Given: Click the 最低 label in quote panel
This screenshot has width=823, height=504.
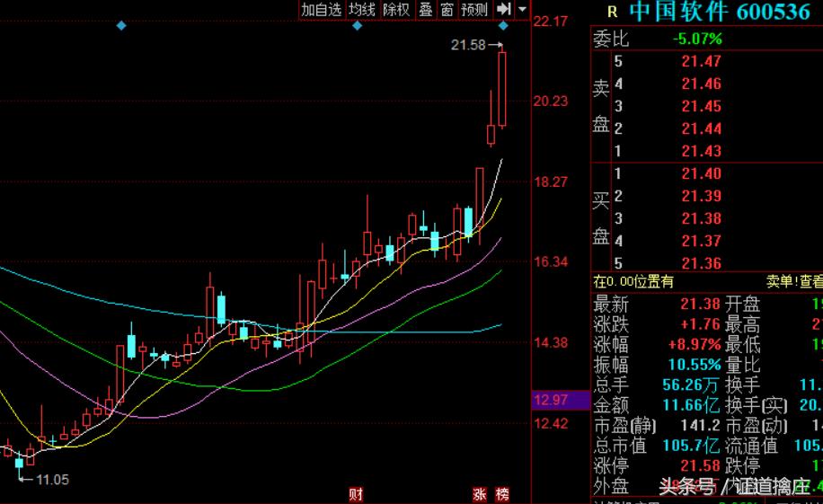Looking at the screenshot, I should tap(743, 345).
